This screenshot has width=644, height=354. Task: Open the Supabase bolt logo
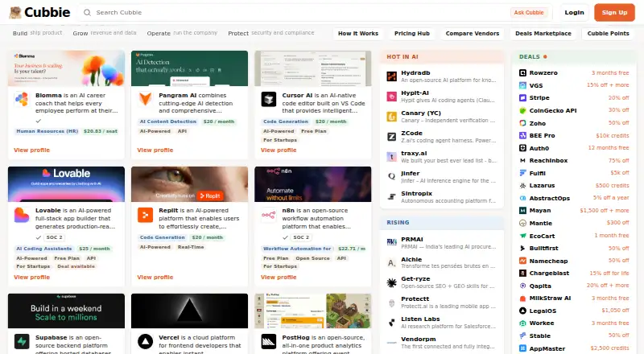pos(22,342)
